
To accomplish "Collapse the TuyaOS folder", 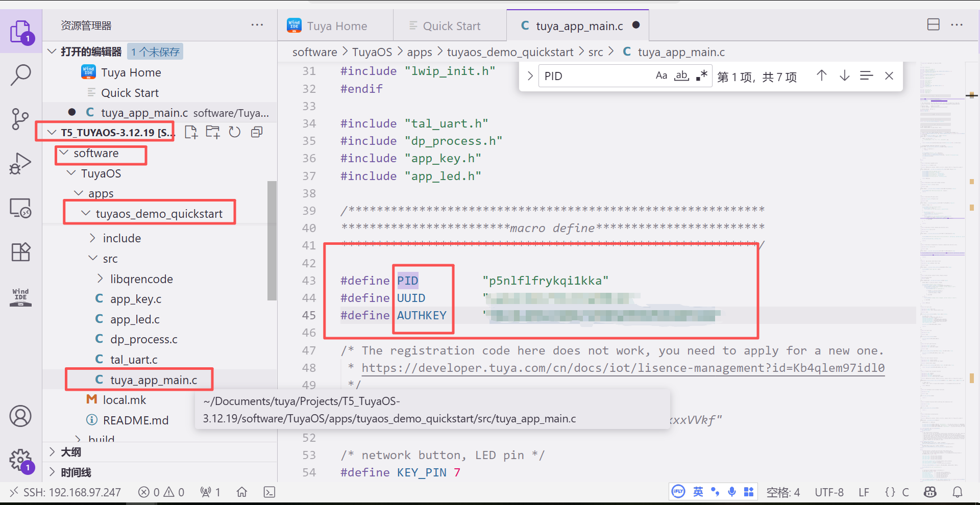I will click(x=71, y=173).
